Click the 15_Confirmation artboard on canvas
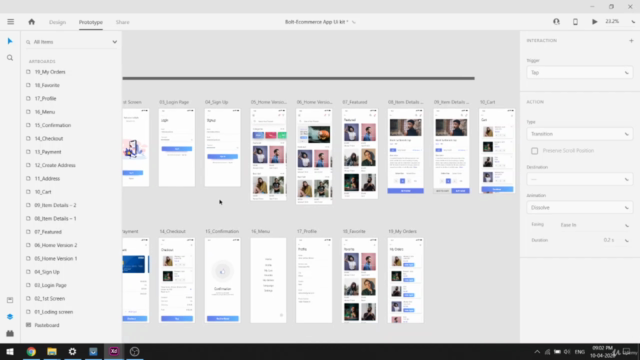 click(222, 280)
